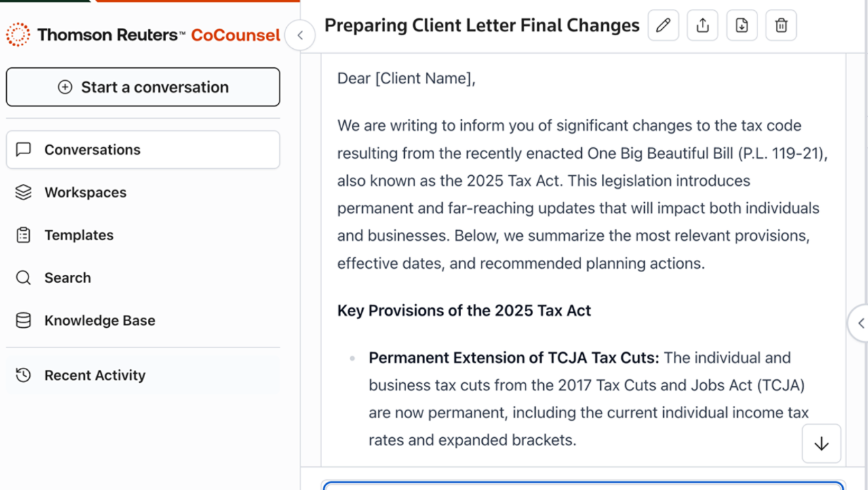Click the Workspaces stacked layers icon
Screen dimensions: 868x490
pyautogui.click(x=24, y=193)
